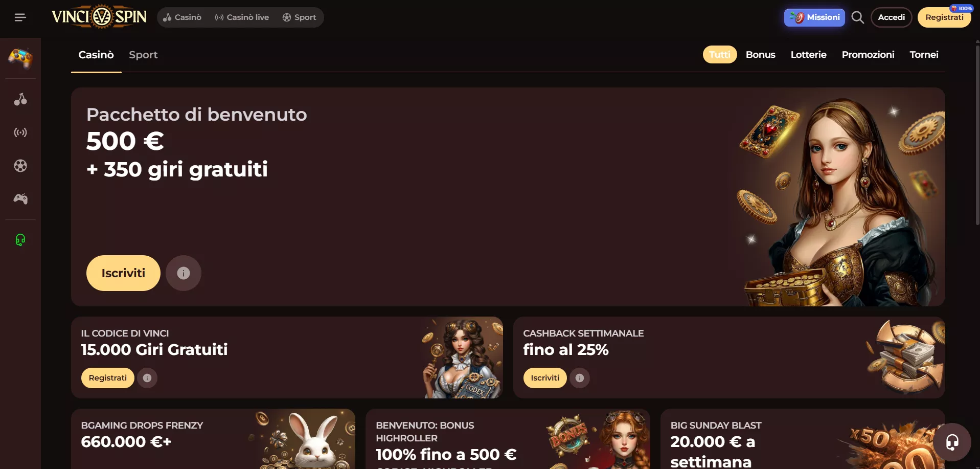The width and height of the screenshot is (980, 469).
Task: Click the Accedi login button
Action: click(891, 17)
